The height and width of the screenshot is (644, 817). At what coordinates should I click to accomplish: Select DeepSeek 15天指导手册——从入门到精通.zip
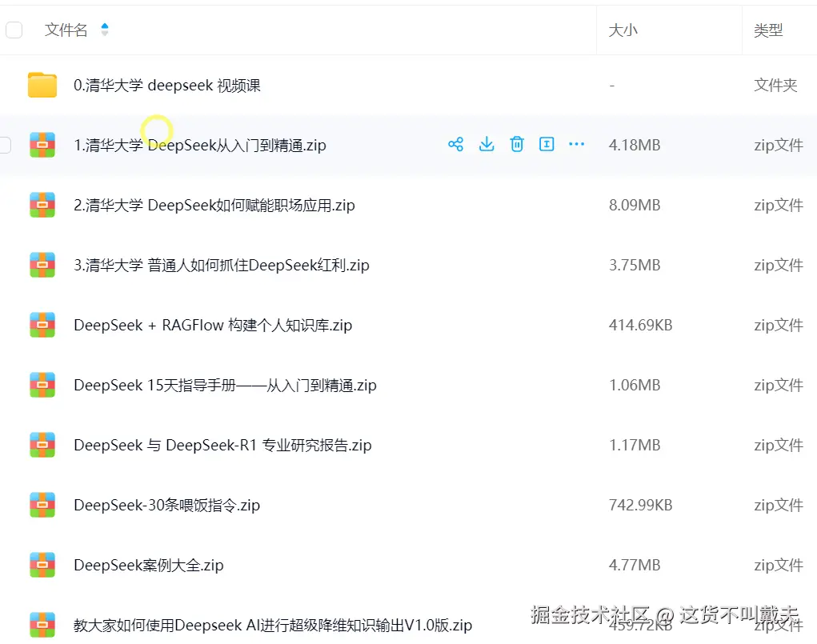click(225, 385)
